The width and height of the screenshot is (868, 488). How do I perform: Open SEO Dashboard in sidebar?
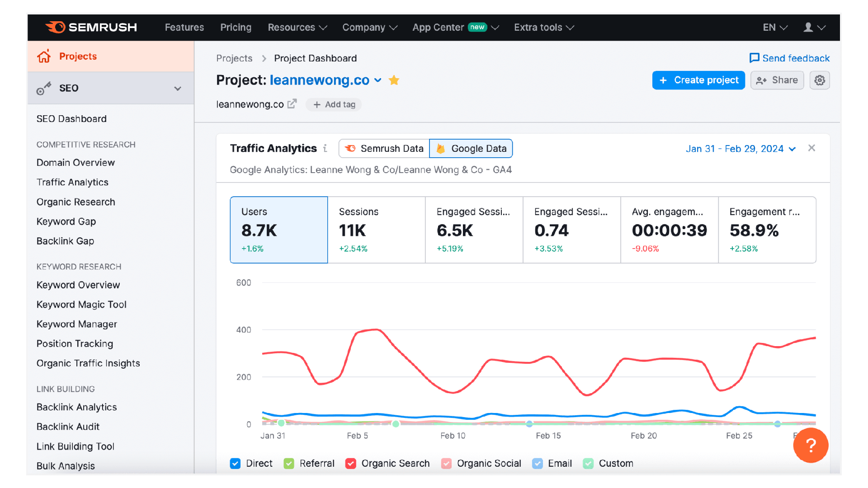71,118
